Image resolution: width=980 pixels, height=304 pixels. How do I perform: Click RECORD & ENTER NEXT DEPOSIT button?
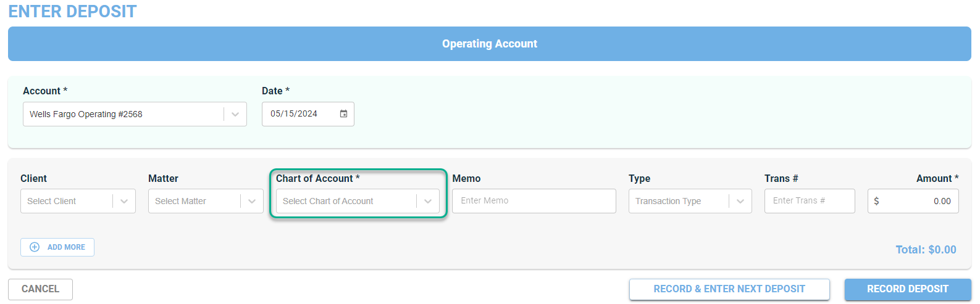click(729, 289)
